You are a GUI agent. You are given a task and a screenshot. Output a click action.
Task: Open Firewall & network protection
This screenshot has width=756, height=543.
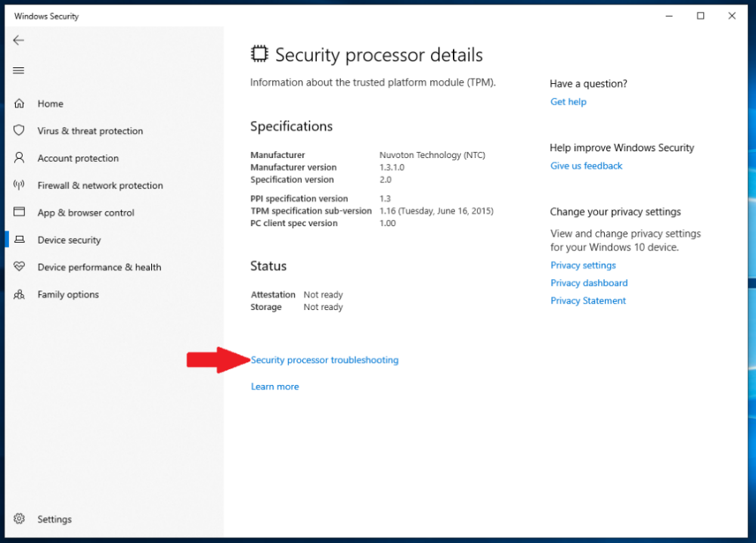click(101, 185)
